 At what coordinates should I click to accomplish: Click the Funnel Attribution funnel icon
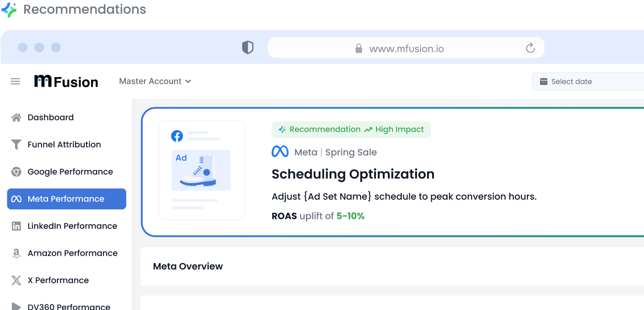point(16,145)
